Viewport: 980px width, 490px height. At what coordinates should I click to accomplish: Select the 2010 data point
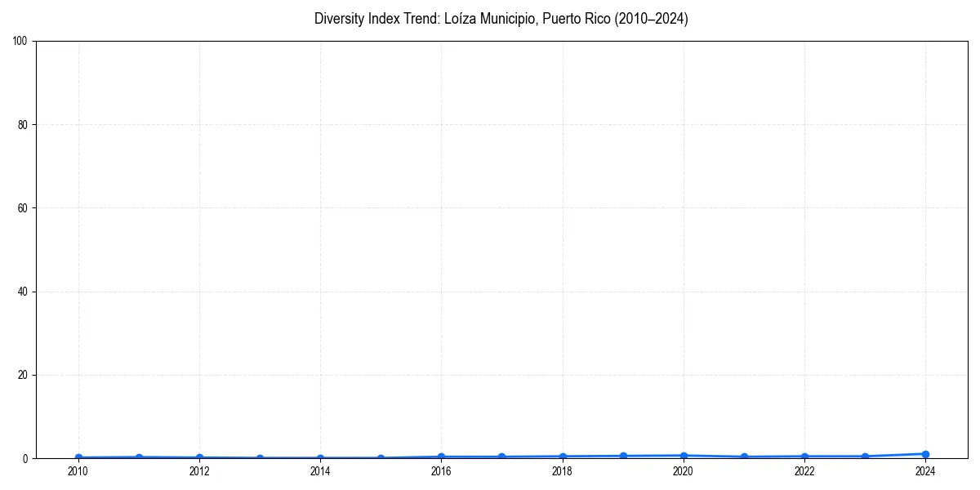(78, 457)
